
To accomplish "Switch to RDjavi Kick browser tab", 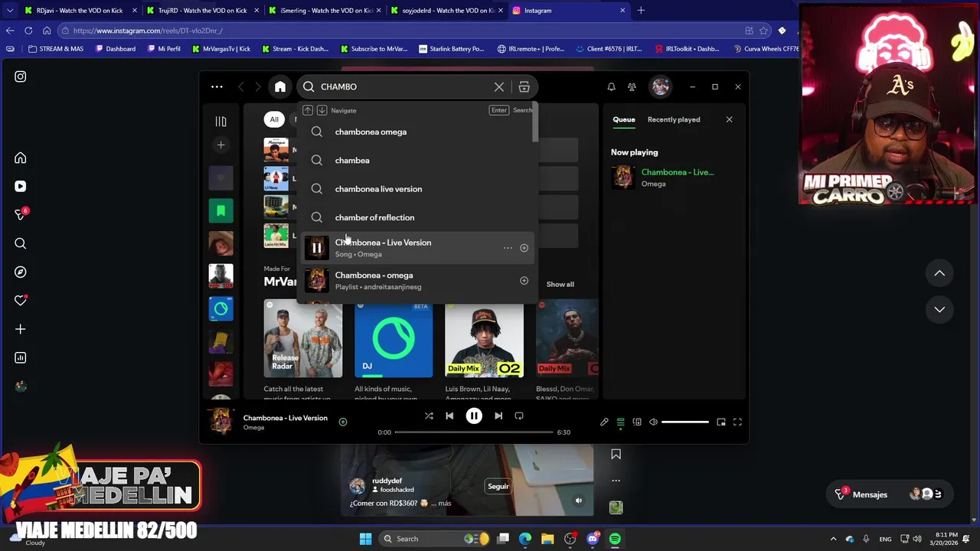I will tap(80, 11).
